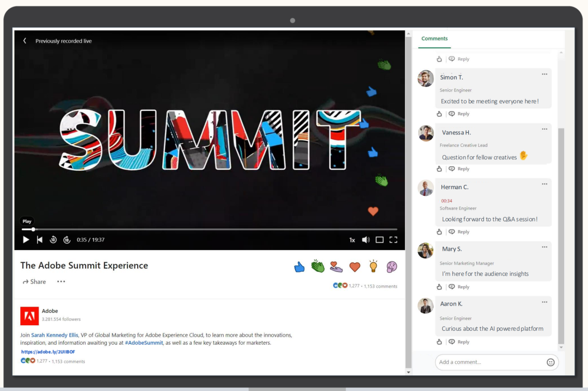The width and height of the screenshot is (588, 391).
Task: Restart video with the skip-to-start icon
Action: click(x=39, y=240)
